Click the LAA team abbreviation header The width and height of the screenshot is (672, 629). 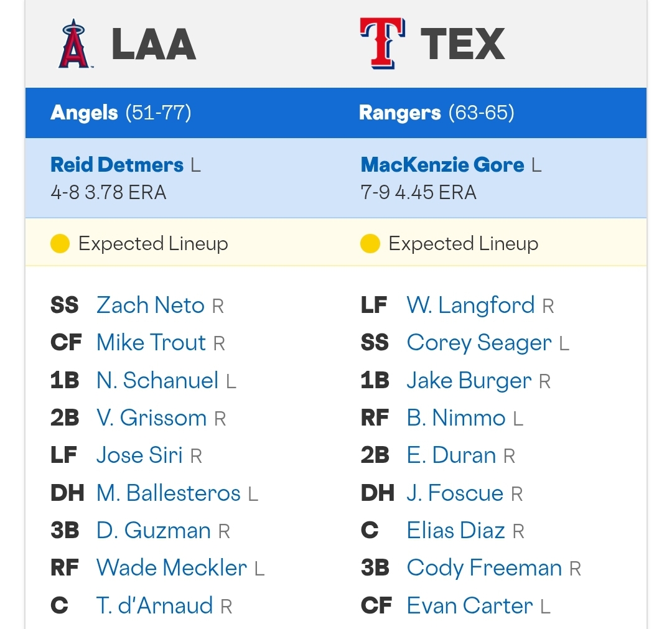(154, 44)
